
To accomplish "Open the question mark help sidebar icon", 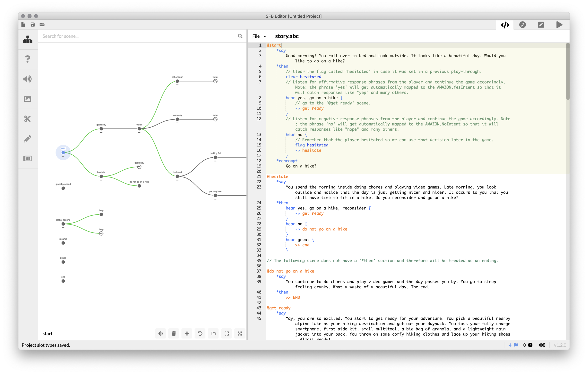I will point(28,59).
